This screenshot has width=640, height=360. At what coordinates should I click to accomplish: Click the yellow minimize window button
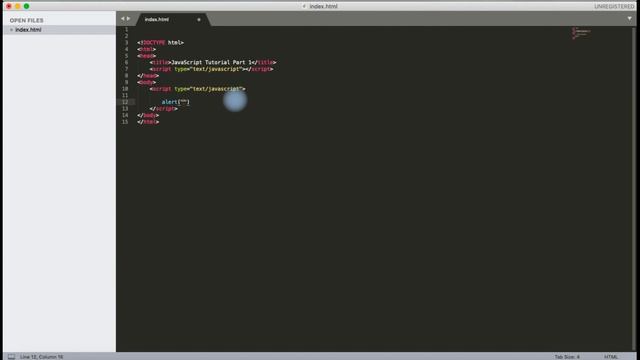click(x=18, y=6)
